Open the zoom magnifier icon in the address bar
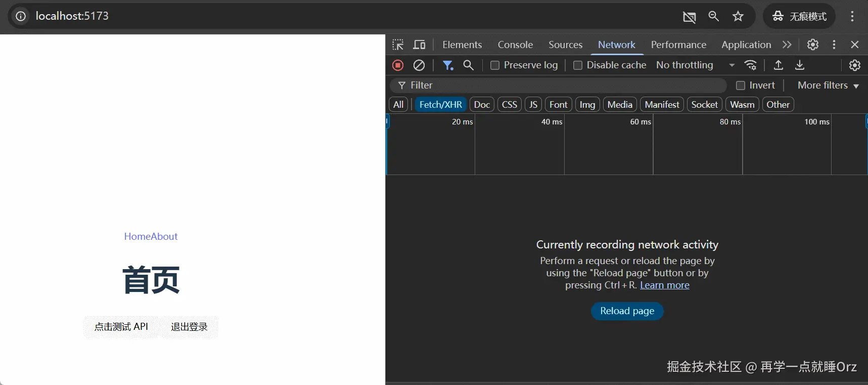Screen dimensions: 868x385 [x=714, y=16]
